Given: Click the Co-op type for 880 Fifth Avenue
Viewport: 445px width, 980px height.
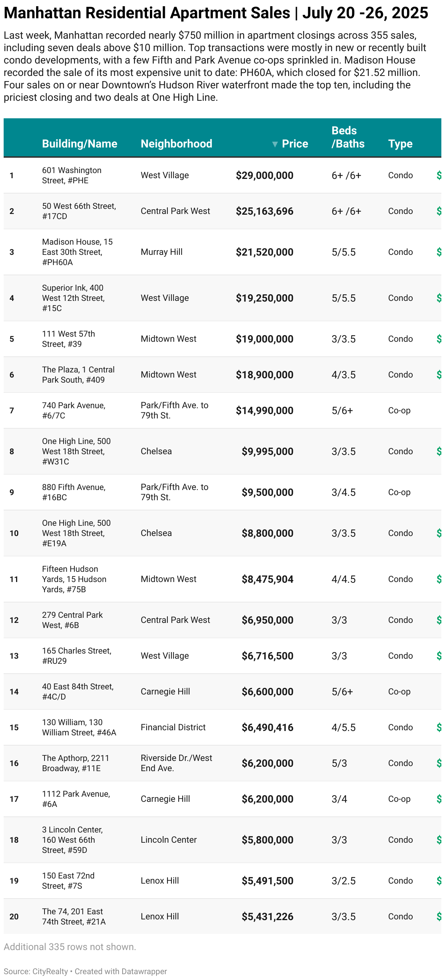Looking at the screenshot, I should 399,492.
